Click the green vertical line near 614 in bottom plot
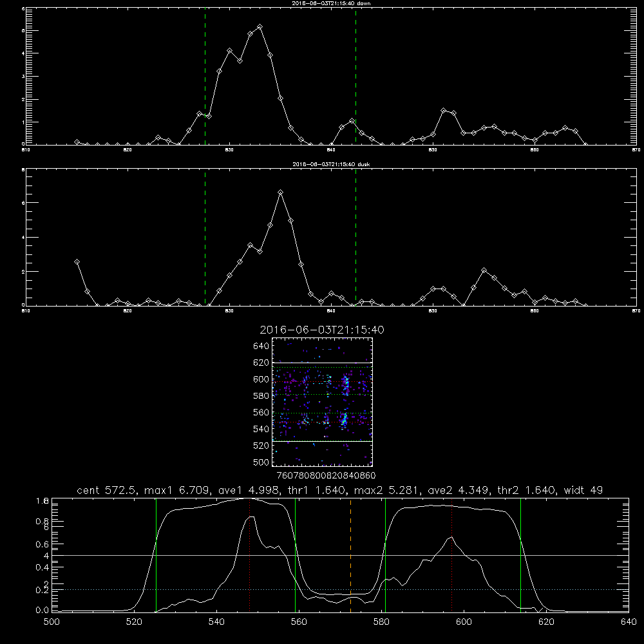The height and width of the screenshot is (644, 644). [520, 555]
